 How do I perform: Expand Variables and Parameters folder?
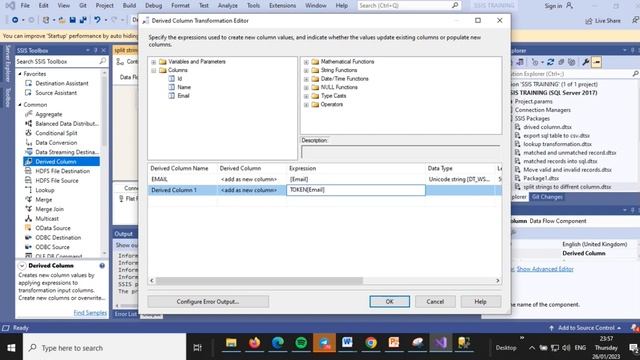[153, 62]
